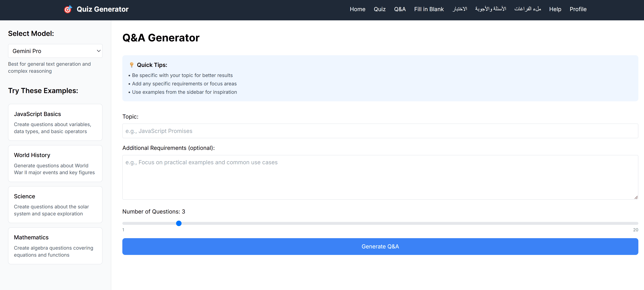Switch to the Quiz tab

coord(379,9)
